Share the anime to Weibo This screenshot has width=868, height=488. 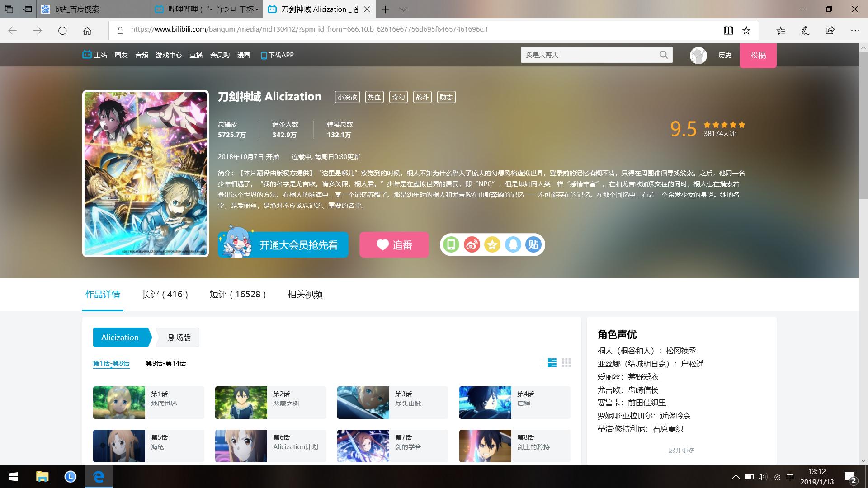click(x=472, y=244)
